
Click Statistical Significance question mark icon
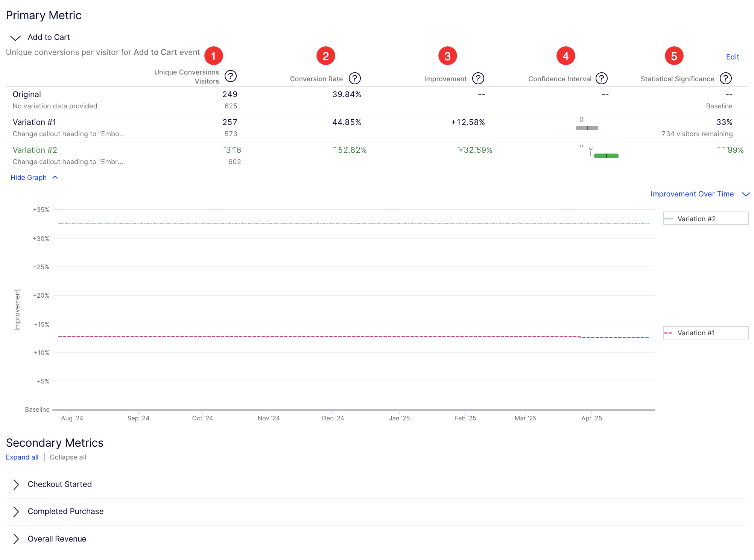point(725,78)
